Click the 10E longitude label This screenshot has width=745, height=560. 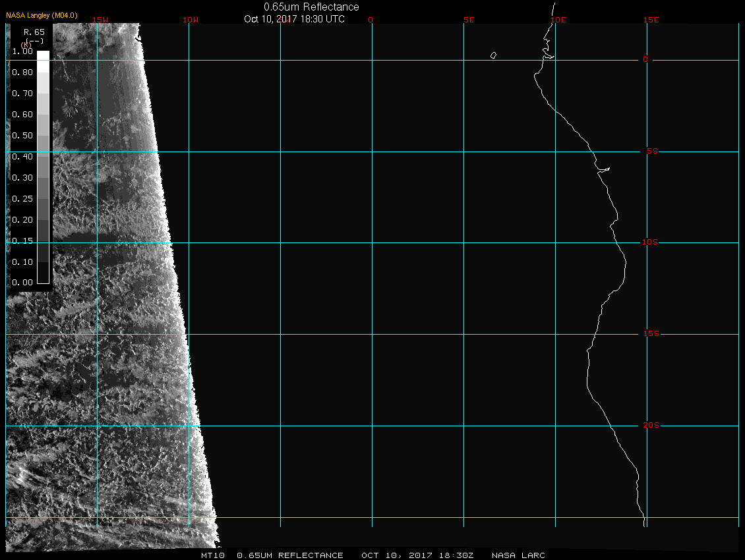coord(558,20)
